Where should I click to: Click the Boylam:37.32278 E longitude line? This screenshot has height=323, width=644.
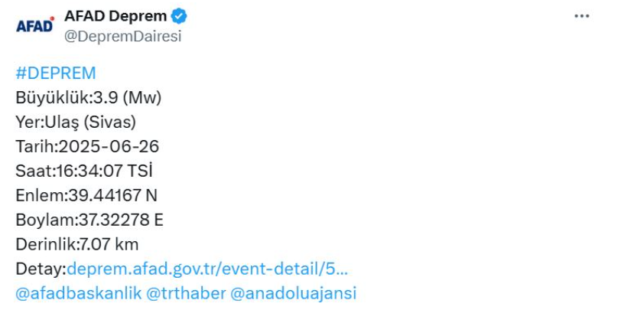point(89,220)
